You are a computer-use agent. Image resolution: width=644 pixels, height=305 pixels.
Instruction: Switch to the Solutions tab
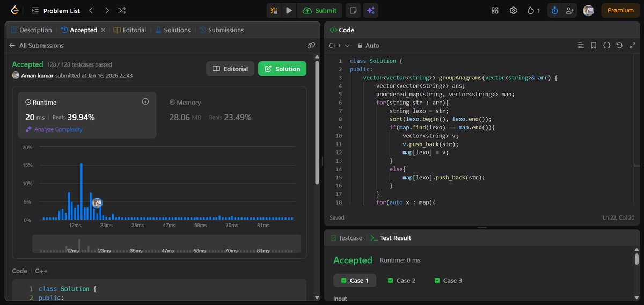point(172,30)
